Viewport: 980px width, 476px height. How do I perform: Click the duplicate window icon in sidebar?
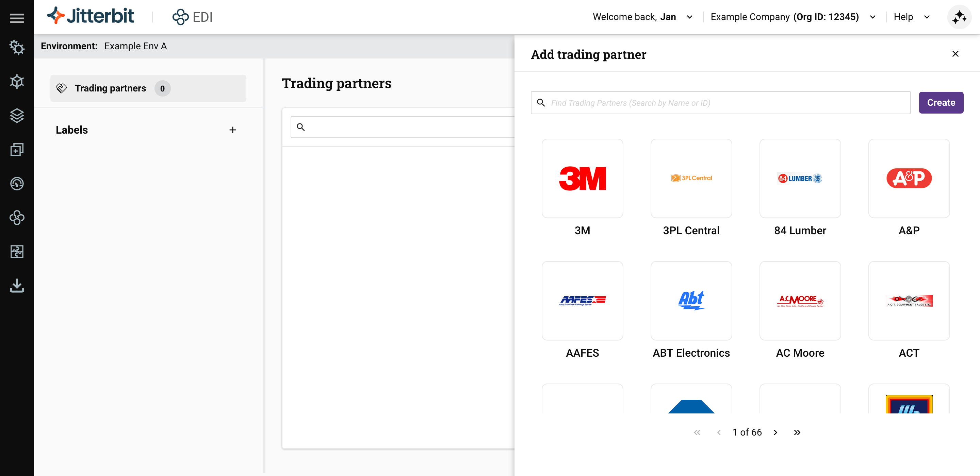click(x=17, y=149)
